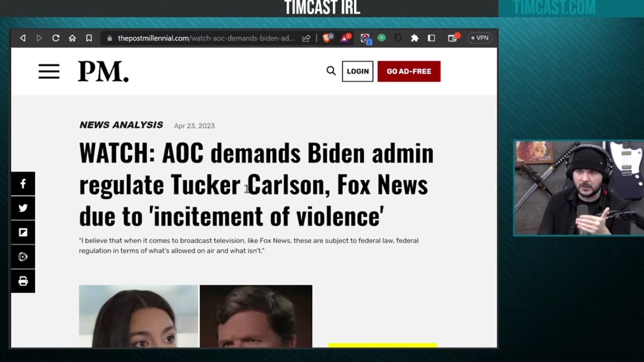Click the green circular extension icon
This screenshot has height=362, width=644.
coord(381,38)
